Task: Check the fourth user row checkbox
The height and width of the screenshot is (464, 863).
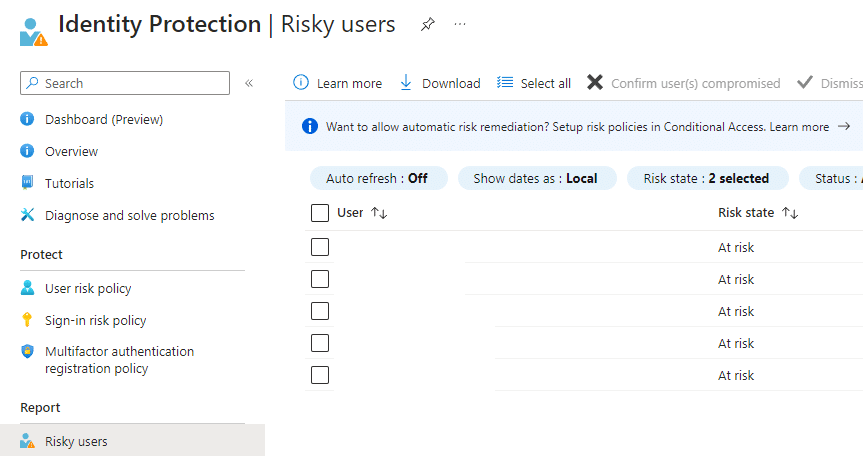Action: [x=320, y=343]
